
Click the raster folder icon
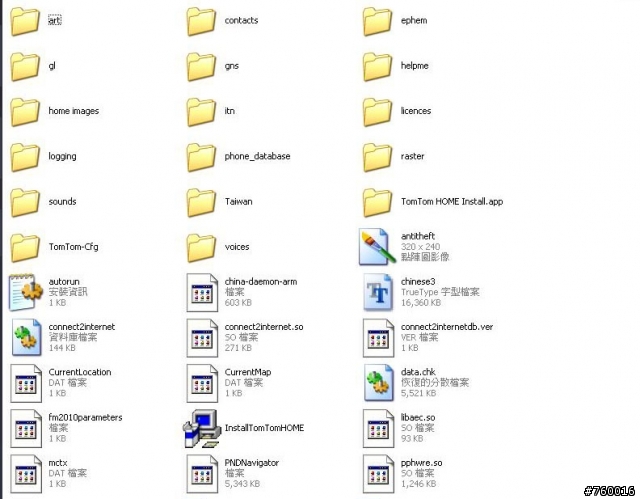[x=378, y=157]
